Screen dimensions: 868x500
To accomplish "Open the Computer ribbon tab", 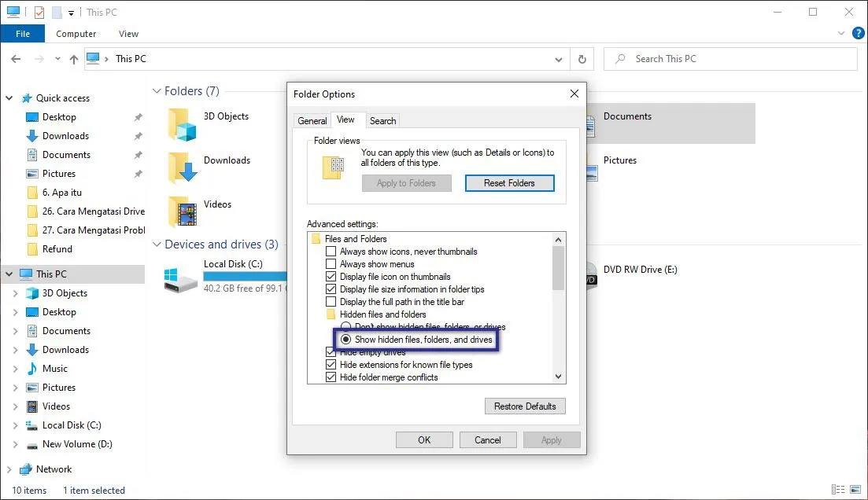I will (76, 33).
